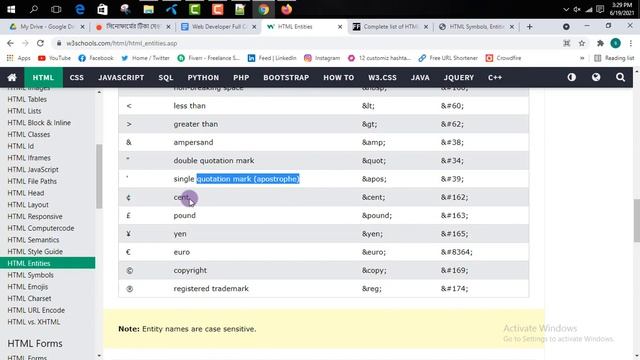Screen dimensions: 640x360
Task: Click the 'yen' description cell
Action: click(x=180, y=234)
